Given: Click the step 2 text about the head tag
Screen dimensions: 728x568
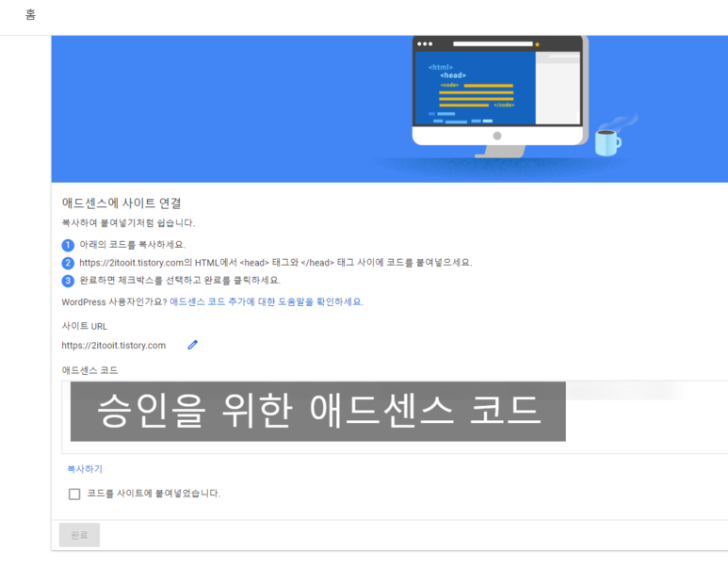Looking at the screenshot, I should (275, 263).
